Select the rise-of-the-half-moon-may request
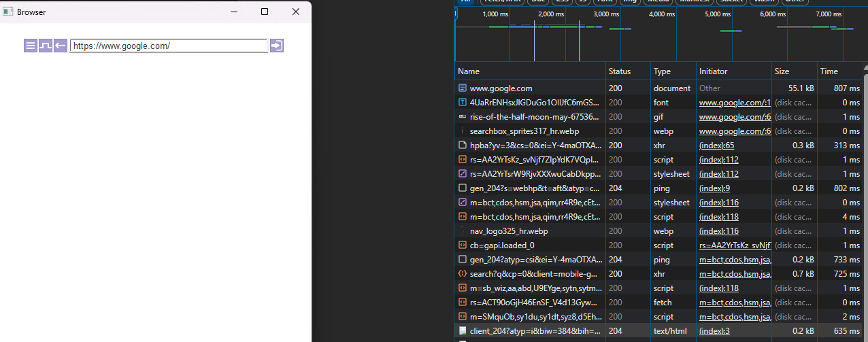The height and width of the screenshot is (342, 868). [660, 117]
